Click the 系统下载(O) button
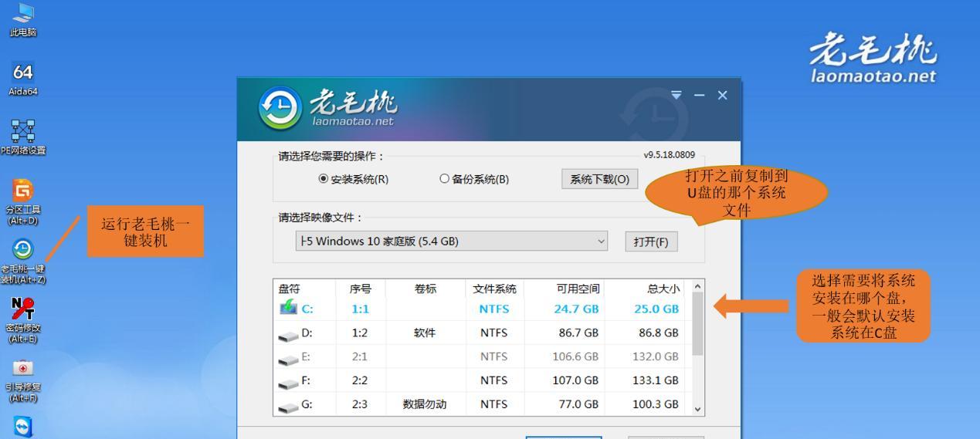980x439 pixels. pos(599,179)
